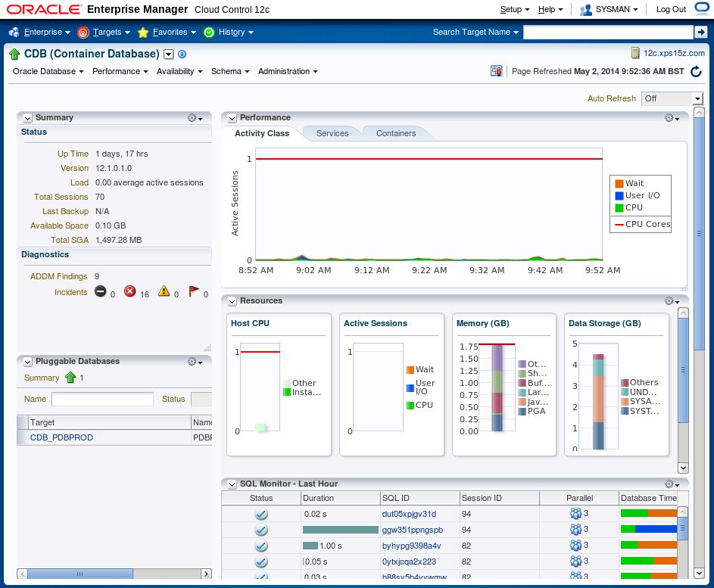
Task: Open the 12c.xps15z.com host link
Action: [674, 53]
